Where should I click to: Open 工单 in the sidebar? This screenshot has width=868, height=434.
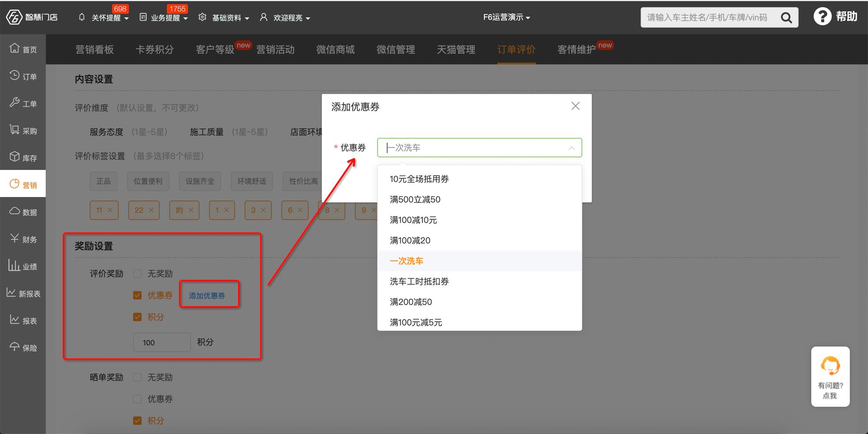(x=23, y=103)
